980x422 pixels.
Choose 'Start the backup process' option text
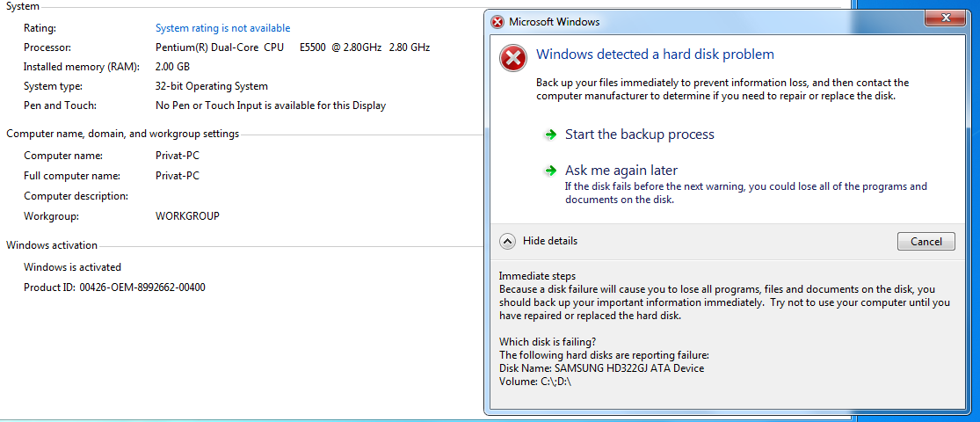pyautogui.click(x=639, y=135)
